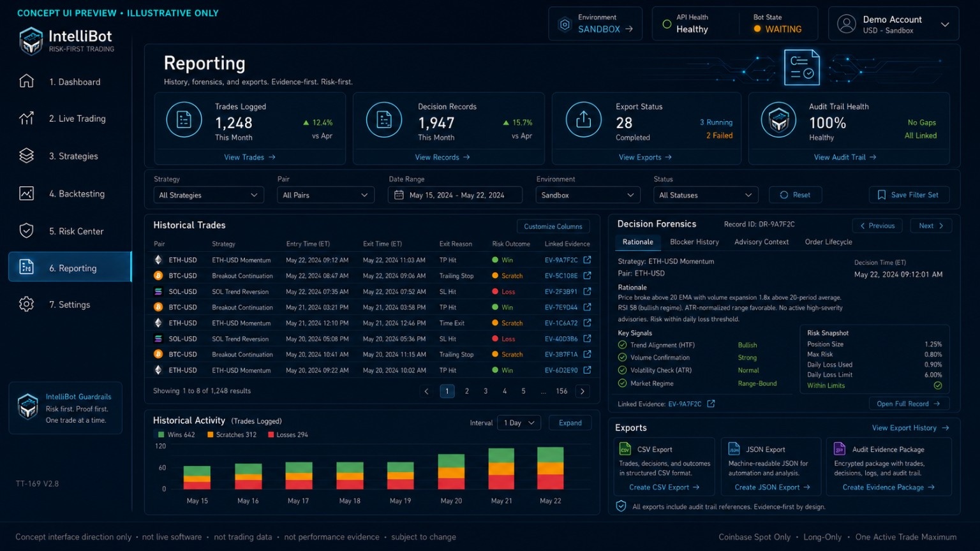Click the Environment sandbox hexagon icon

(565, 24)
